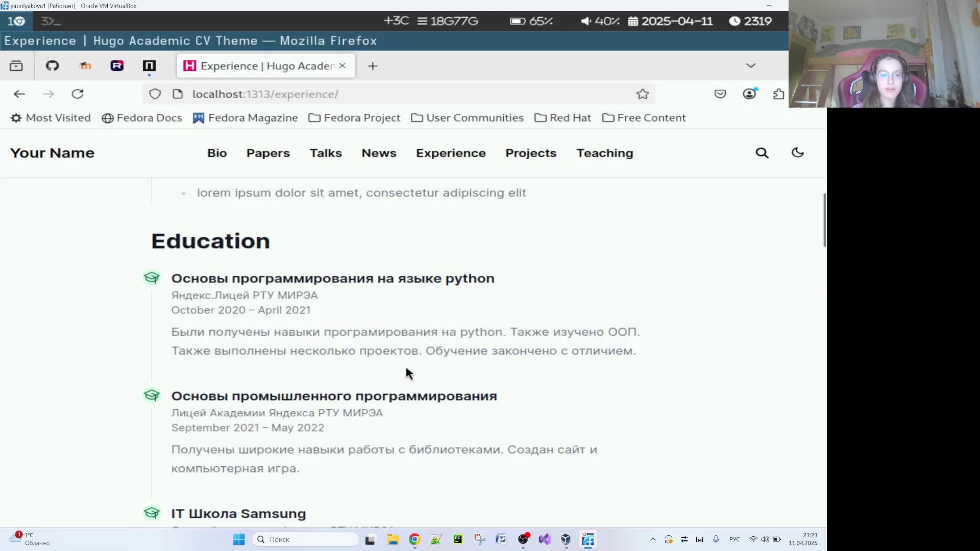Click battery 65% indicator
This screenshot has height=551, width=980.
point(531,21)
